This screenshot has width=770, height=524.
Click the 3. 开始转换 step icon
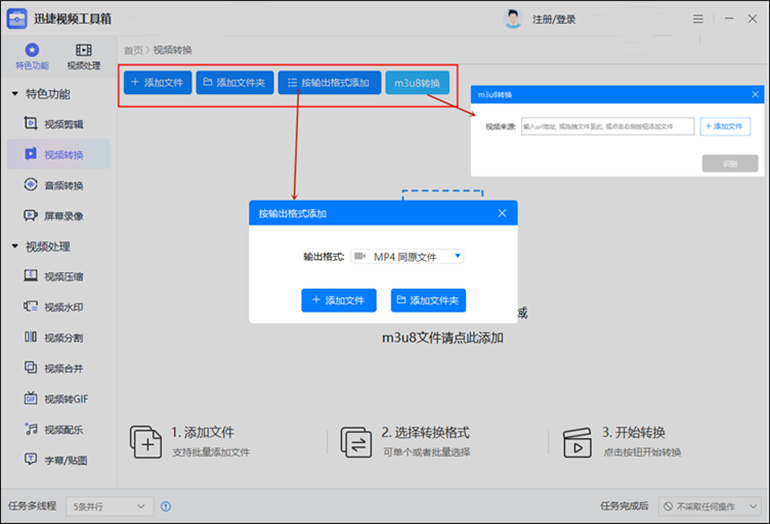pyautogui.click(x=577, y=442)
